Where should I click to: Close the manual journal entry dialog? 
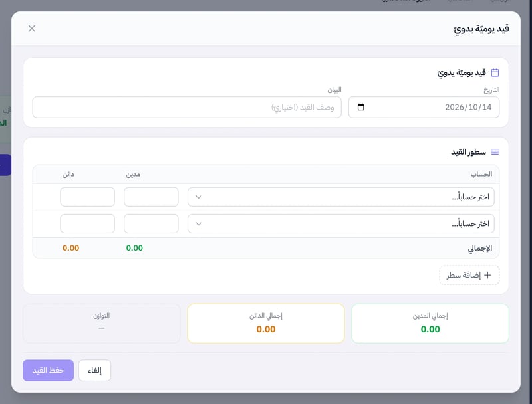(x=31, y=29)
